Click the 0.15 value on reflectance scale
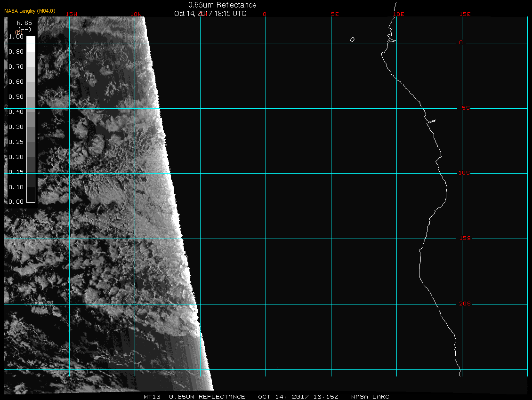532x400 pixels. tap(16, 172)
